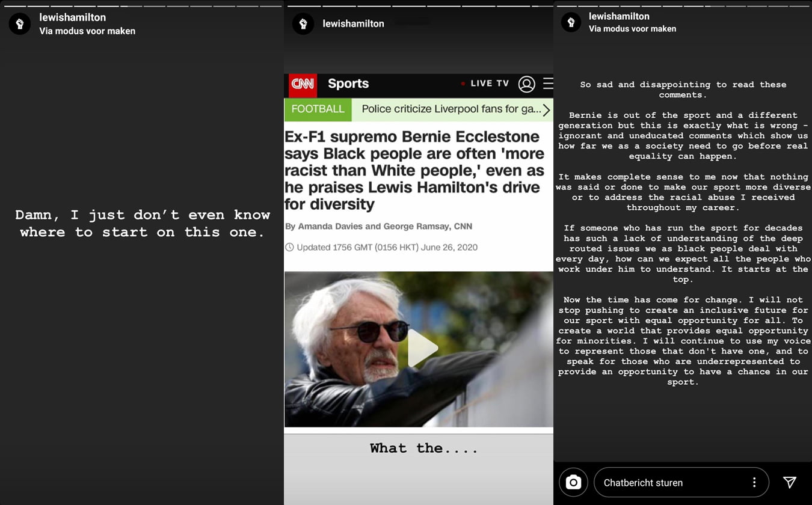Open the story camera button
Viewport: 812px width, 505px height.
coord(573,482)
